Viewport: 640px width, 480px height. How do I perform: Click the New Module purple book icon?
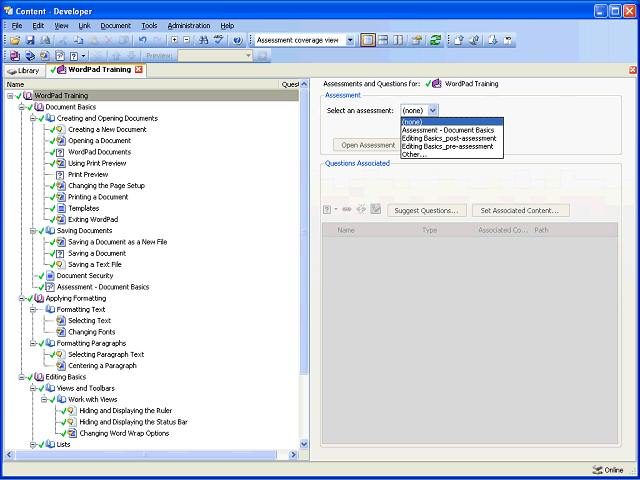(15, 55)
